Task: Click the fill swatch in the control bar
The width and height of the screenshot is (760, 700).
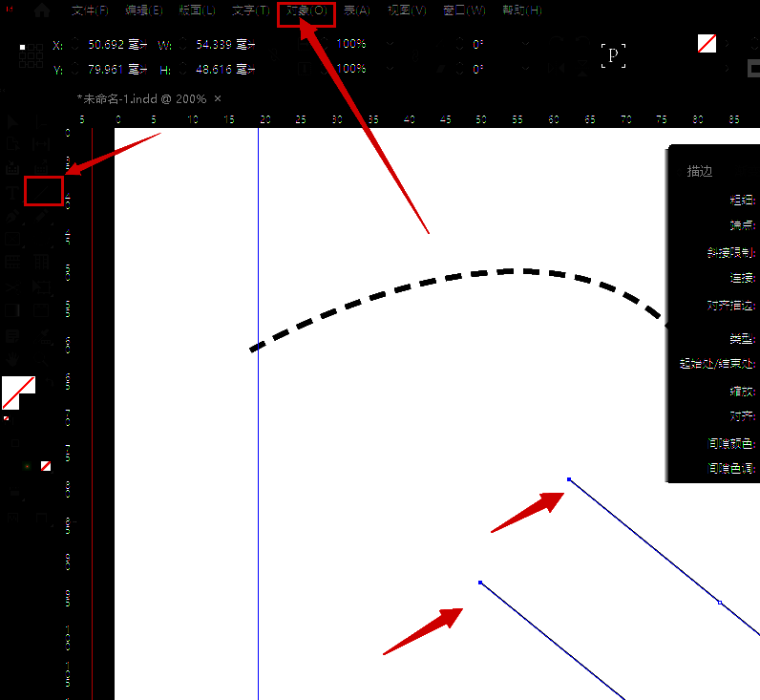Action: coord(707,44)
